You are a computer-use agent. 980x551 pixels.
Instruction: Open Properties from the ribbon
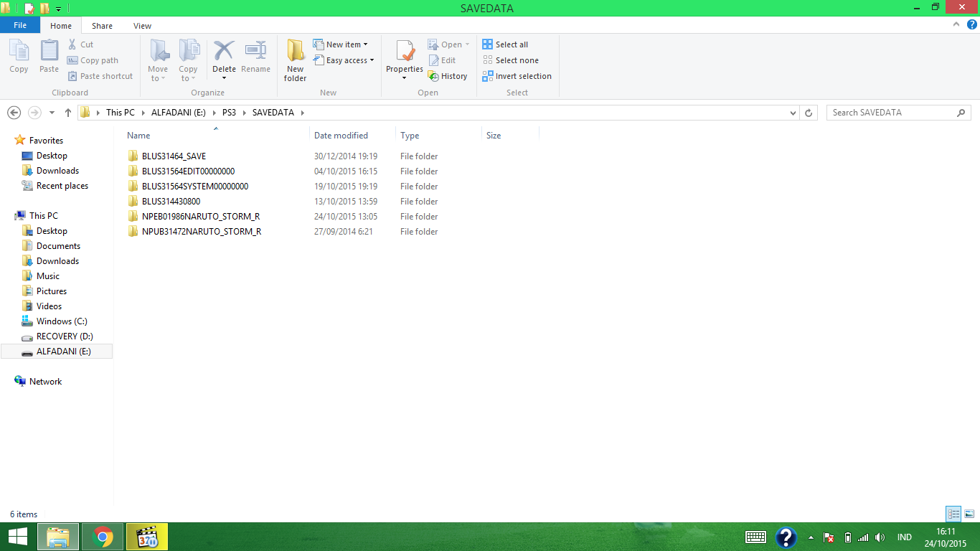point(403,57)
